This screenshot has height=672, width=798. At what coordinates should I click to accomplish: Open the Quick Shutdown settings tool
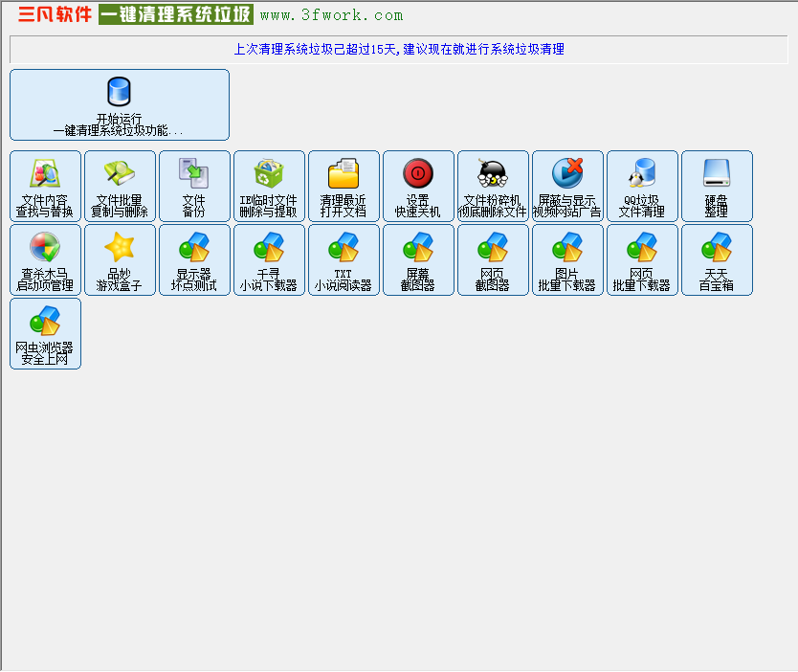(417, 185)
